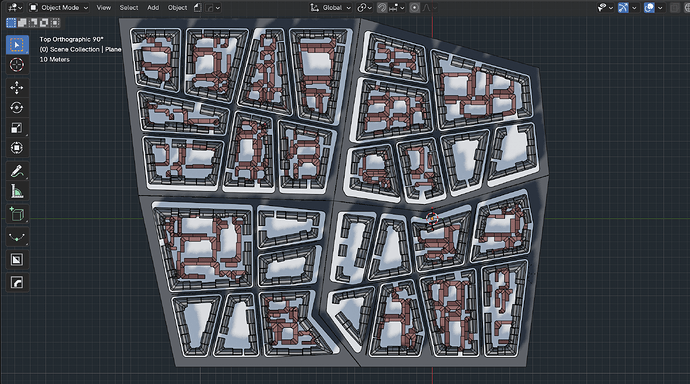Select the Scale tool
The width and height of the screenshot is (690, 384).
(x=17, y=128)
